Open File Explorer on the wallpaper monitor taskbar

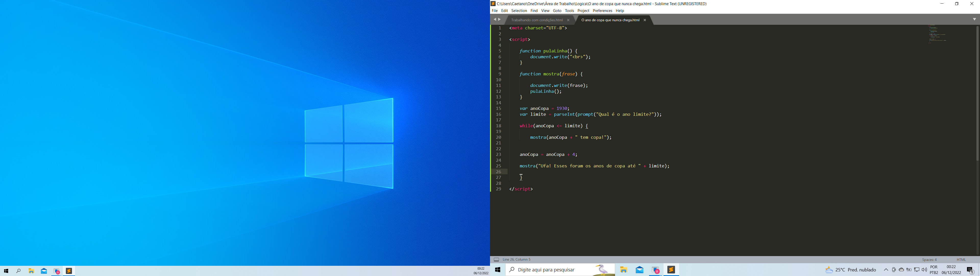[x=31, y=271]
